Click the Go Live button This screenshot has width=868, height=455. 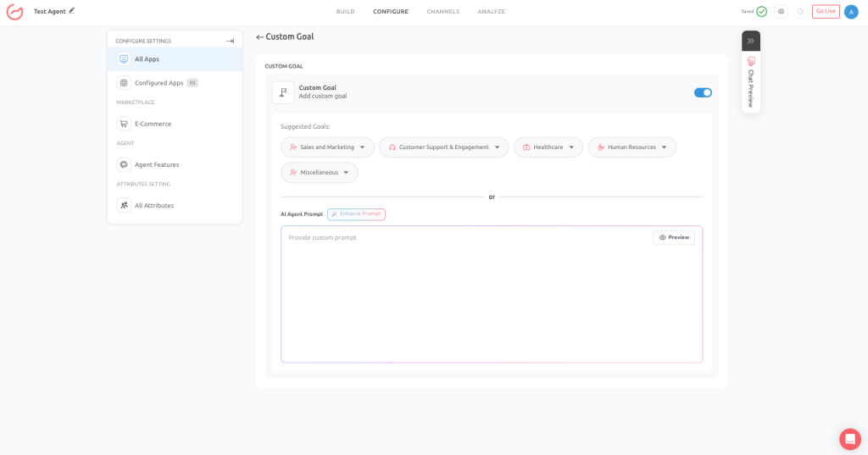(x=826, y=11)
